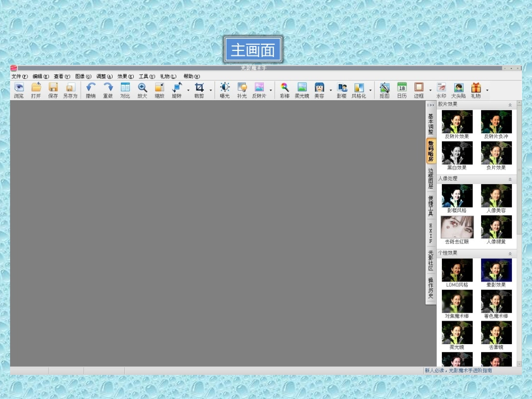Collapse the 胶片效果 panel section
This screenshot has width=532, height=399.
tap(510, 105)
